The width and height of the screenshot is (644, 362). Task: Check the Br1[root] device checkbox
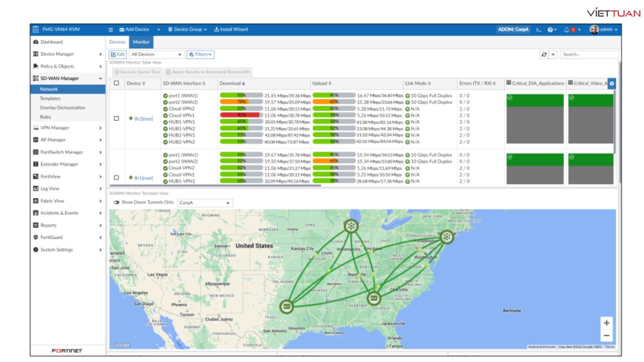pyautogui.click(x=117, y=178)
